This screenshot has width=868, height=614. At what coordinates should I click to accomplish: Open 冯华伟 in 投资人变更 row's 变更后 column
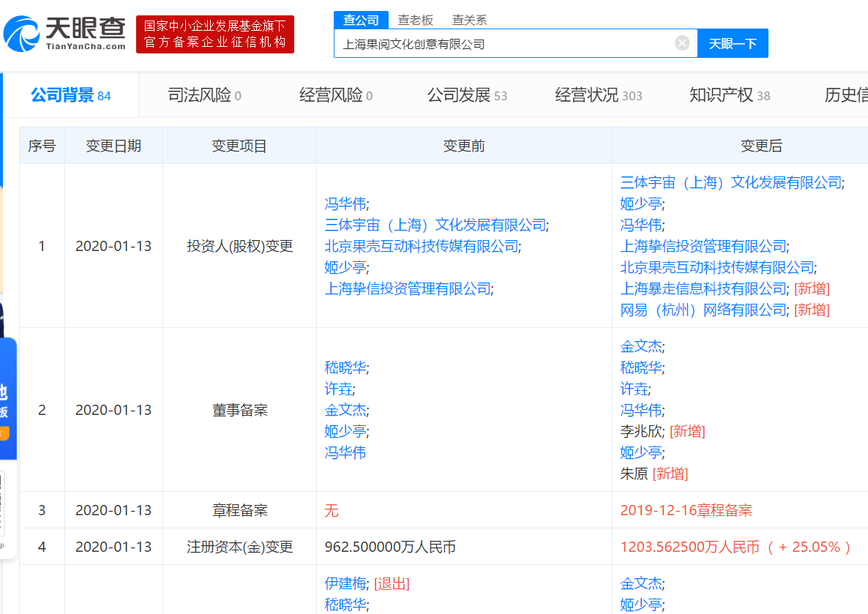point(641,225)
